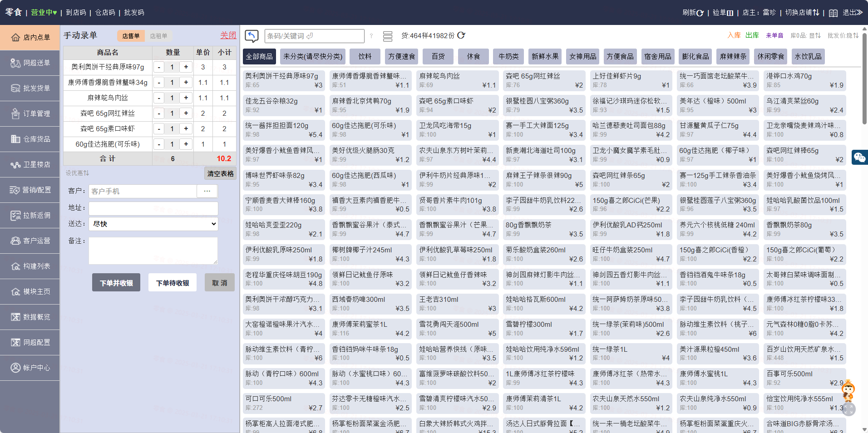Click 出库 stock-out link
This screenshot has width=868, height=433.
pyautogui.click(x=752, y=35)
